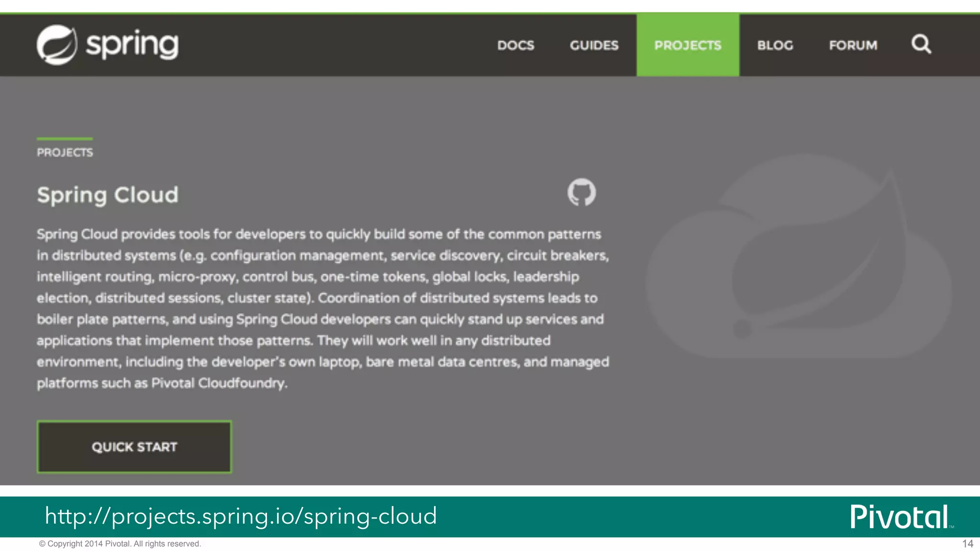Click the slide number 14
The image size is (980, 551).
[968, 544]
